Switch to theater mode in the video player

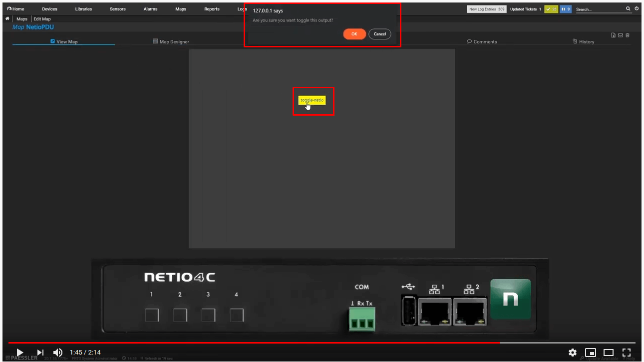(609, 353)
